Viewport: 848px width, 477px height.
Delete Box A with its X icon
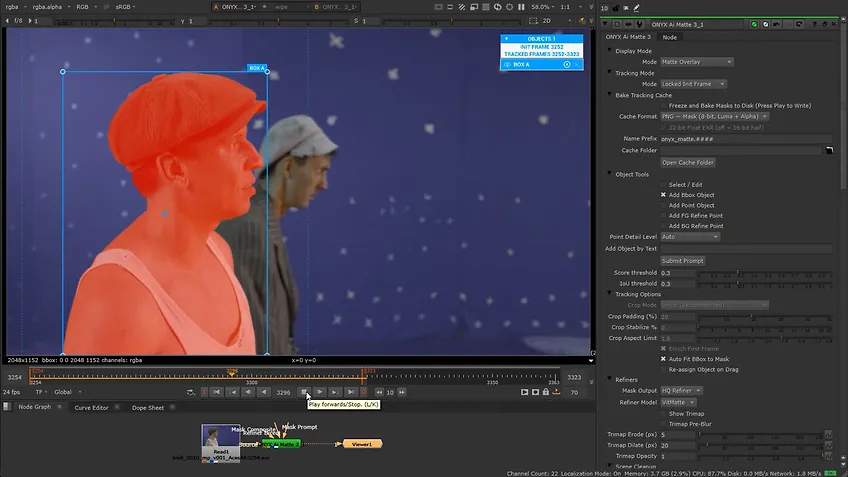(x=577, y=64)
